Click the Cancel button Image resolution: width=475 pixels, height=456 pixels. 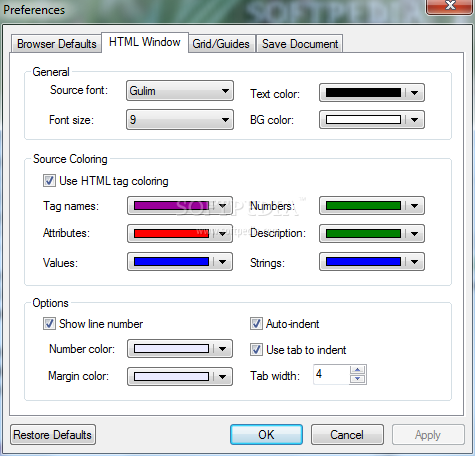(347, 435)
